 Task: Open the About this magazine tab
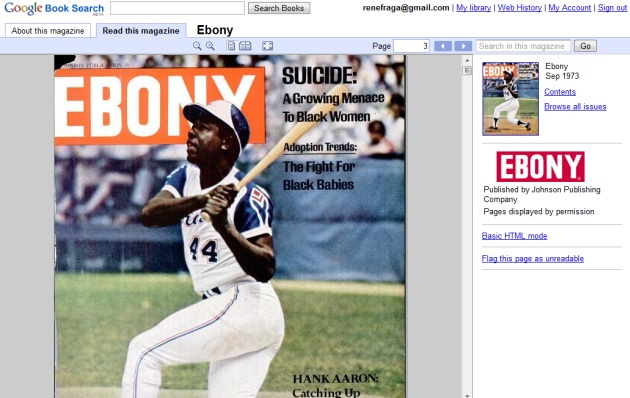(x=48, y=31)
